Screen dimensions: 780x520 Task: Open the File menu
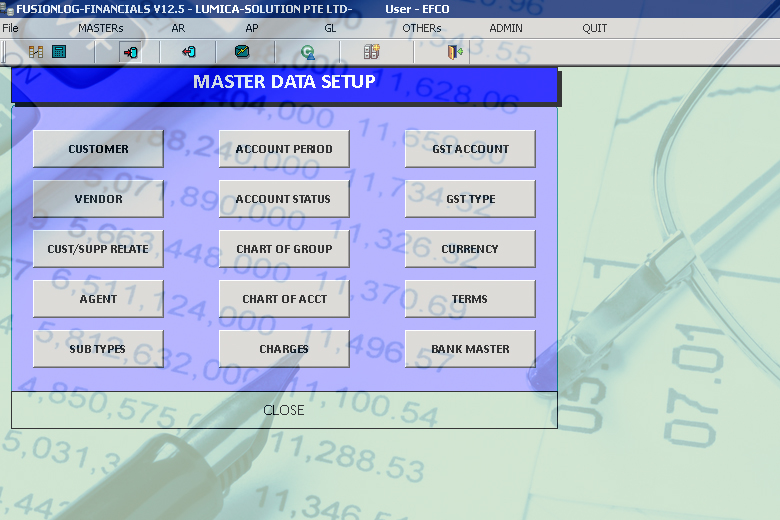[x=10, y=28]
